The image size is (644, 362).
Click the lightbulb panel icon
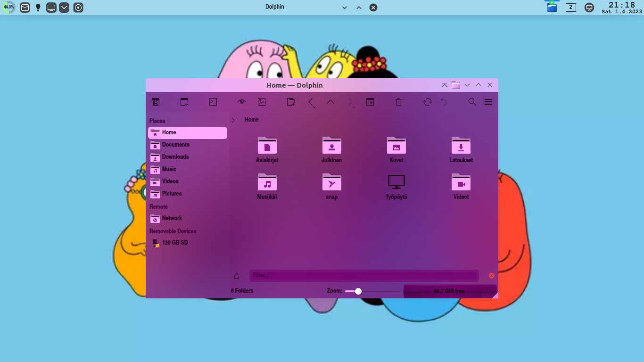click(38, 8)
